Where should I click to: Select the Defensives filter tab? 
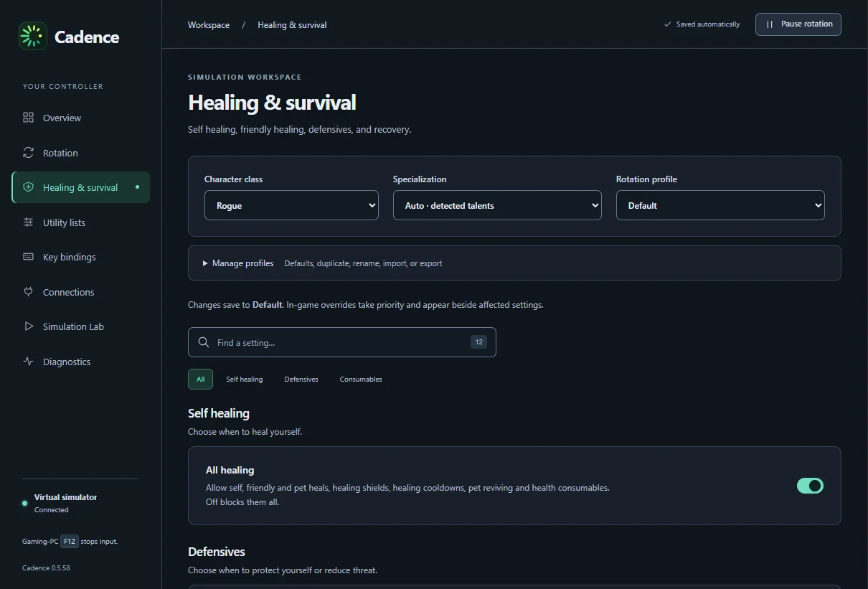(301, 379)
